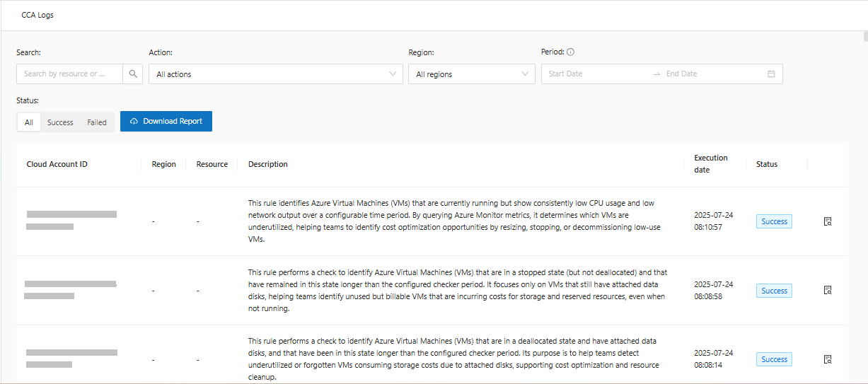Click the Start Date field
The height and width of the screenshot is (384, 868).
tap(594, 74)
